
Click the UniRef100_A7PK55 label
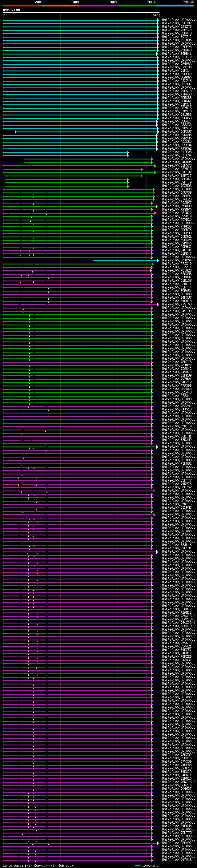[177, 226]
